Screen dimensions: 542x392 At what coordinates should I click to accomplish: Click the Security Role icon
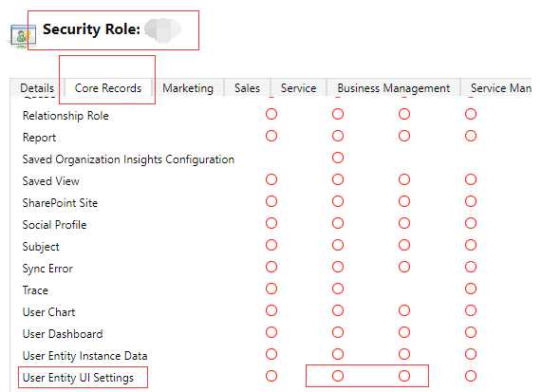(x=23, y=36)
